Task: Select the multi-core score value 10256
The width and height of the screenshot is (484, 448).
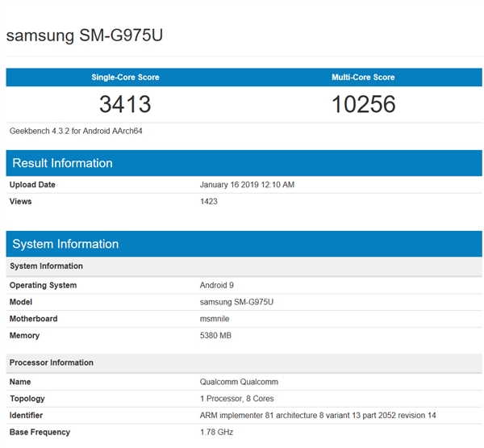Action: point(363,104)
